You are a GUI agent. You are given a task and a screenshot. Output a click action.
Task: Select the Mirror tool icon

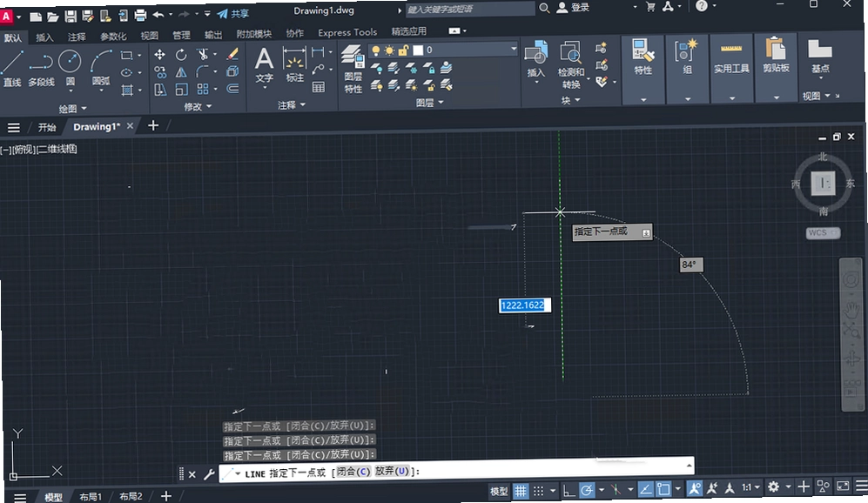(x=181, y=72)
